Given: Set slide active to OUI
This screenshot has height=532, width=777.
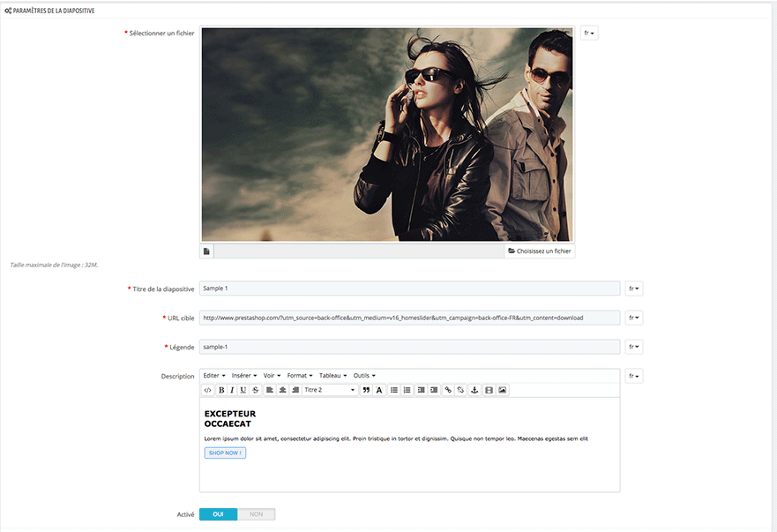Looking at the screenshot, I should tap(218, 514).
